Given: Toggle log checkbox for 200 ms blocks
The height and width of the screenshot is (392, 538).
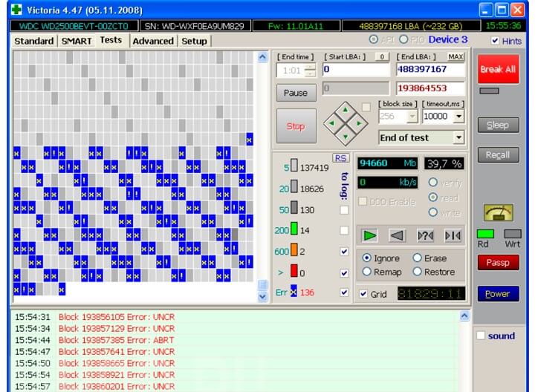Looking at the screenshot, I should click(344, 230).
